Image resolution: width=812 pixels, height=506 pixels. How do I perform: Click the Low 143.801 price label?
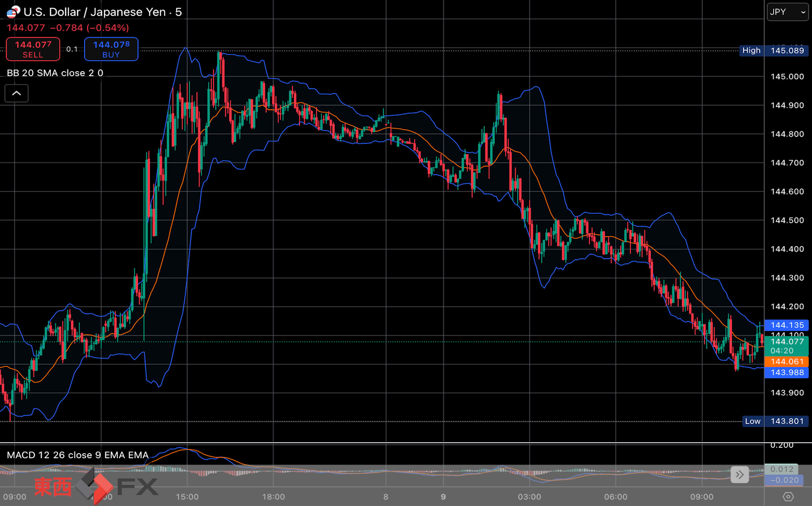click(x=775, y=421)
